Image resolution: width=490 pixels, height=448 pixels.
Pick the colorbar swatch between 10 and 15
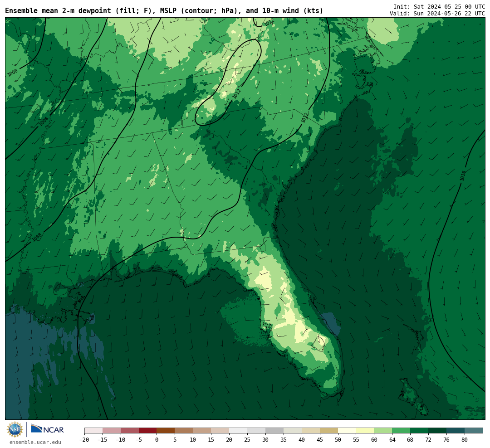tap(202, 431)
